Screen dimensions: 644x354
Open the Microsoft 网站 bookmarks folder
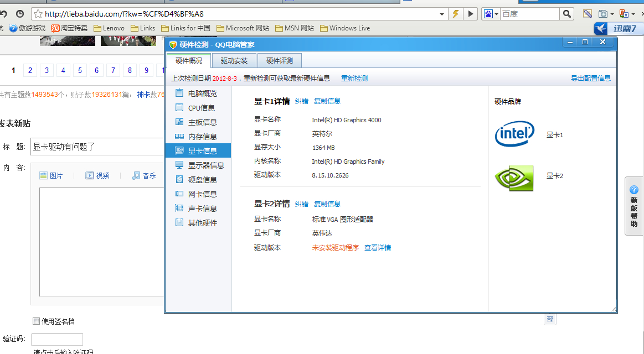[243, 28]
